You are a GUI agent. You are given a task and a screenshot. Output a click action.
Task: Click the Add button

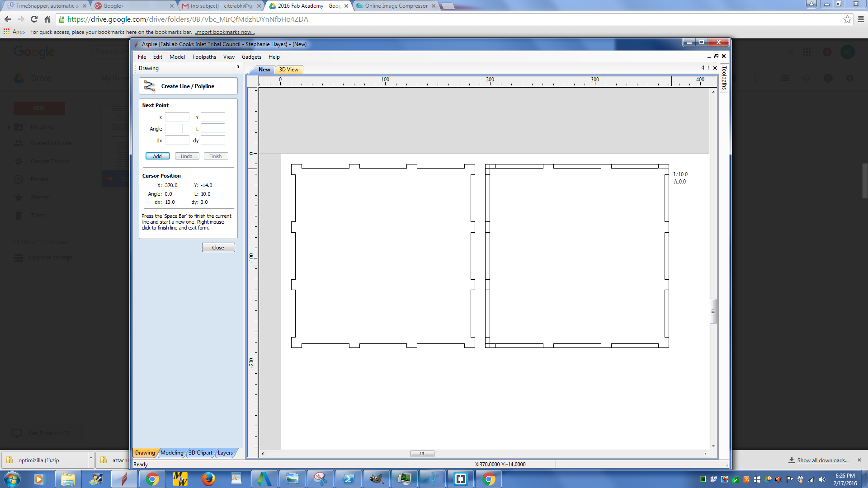tap(157, 156)
